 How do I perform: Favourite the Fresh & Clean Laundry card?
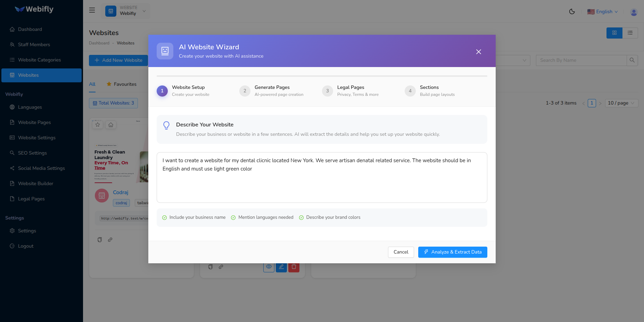(98, 124)
